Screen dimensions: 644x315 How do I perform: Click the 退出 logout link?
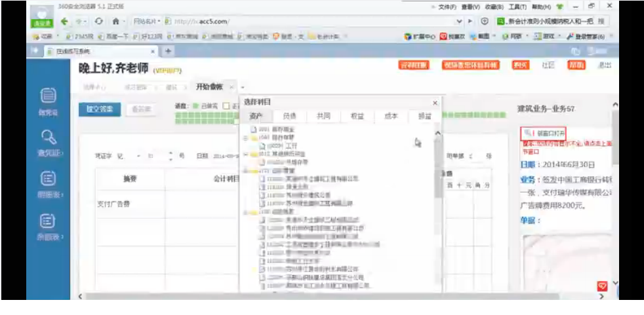click(605, 65)
